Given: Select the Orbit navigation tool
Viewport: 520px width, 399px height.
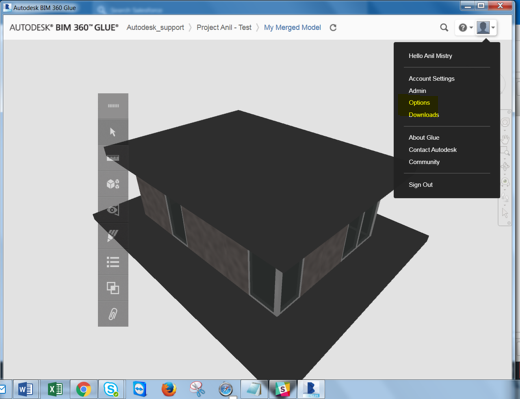Looking at the screenshot, I should [x=505, y=166].
